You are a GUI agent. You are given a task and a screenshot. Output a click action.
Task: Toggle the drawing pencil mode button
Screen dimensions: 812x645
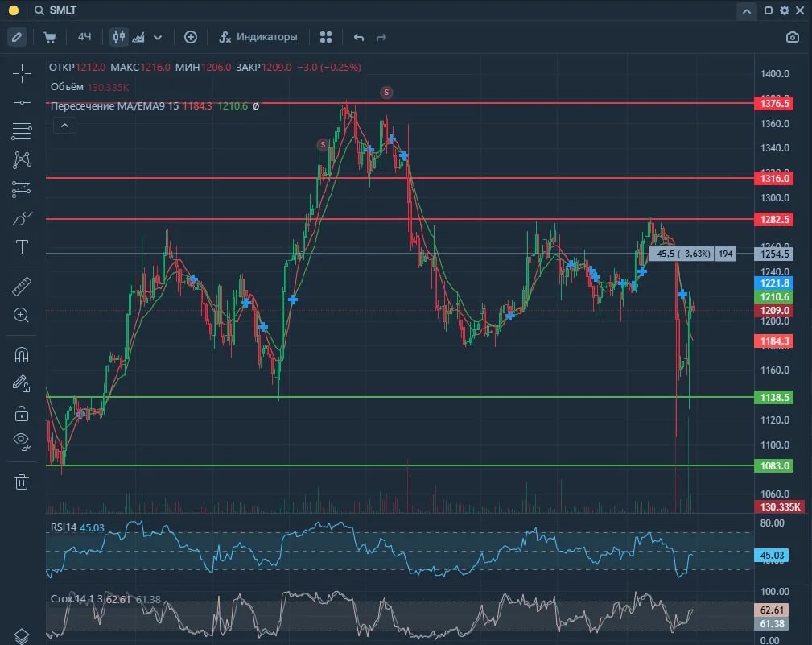coord(17,37)
